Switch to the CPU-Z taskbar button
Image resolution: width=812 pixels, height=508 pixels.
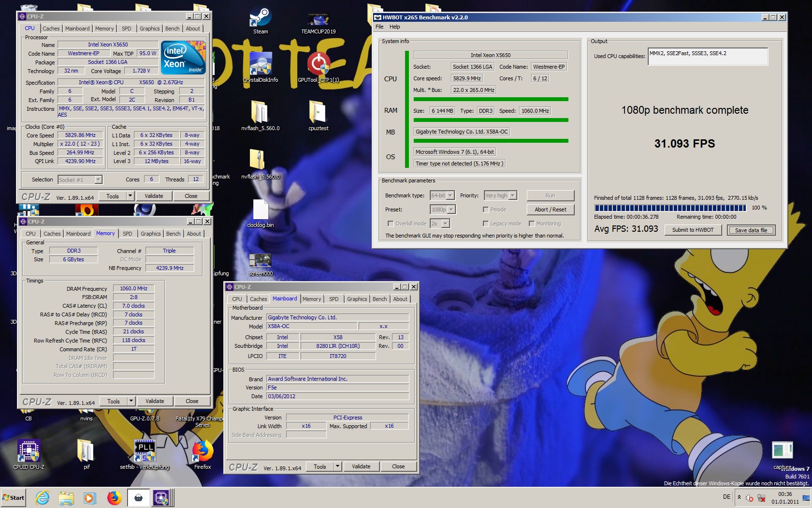pos(161,498)
